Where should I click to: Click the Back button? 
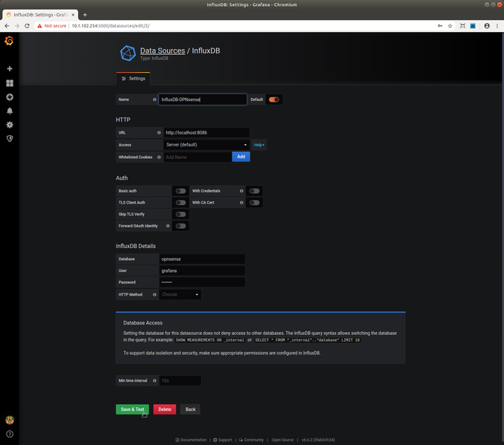(190, 409)
